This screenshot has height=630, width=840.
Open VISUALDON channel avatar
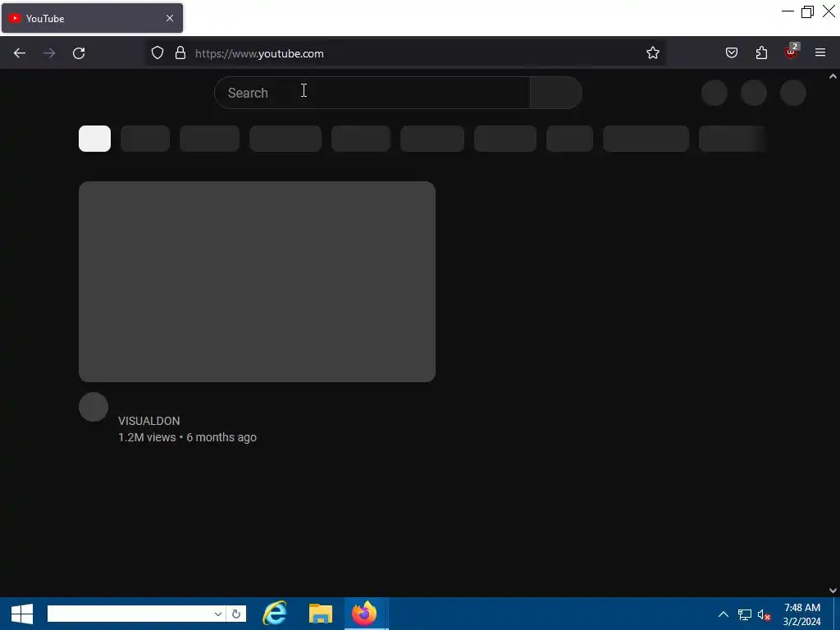click(x=94, y=407)
